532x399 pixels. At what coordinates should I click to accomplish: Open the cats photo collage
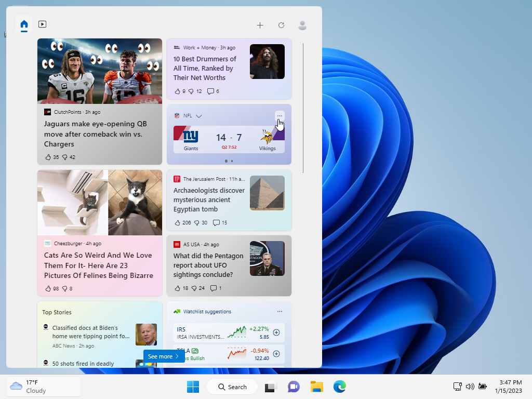[100, 203]
